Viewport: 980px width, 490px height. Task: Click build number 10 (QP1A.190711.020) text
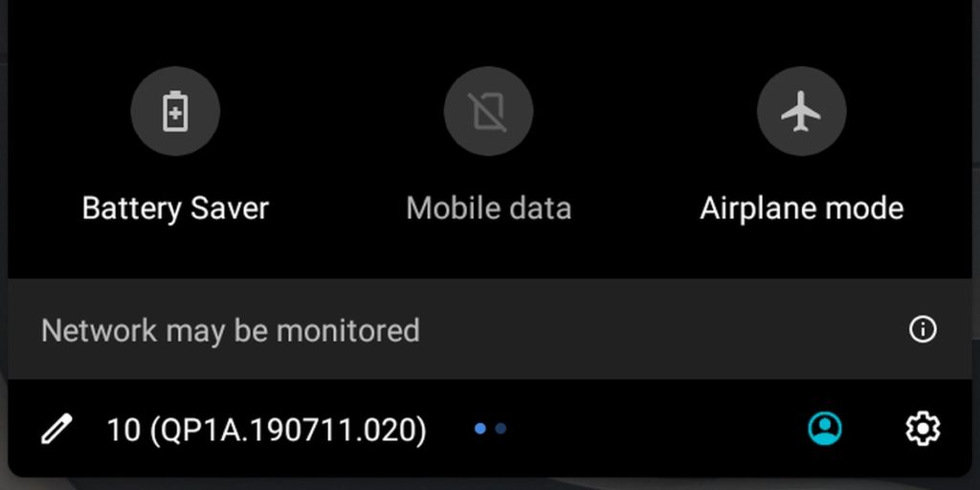267,430
